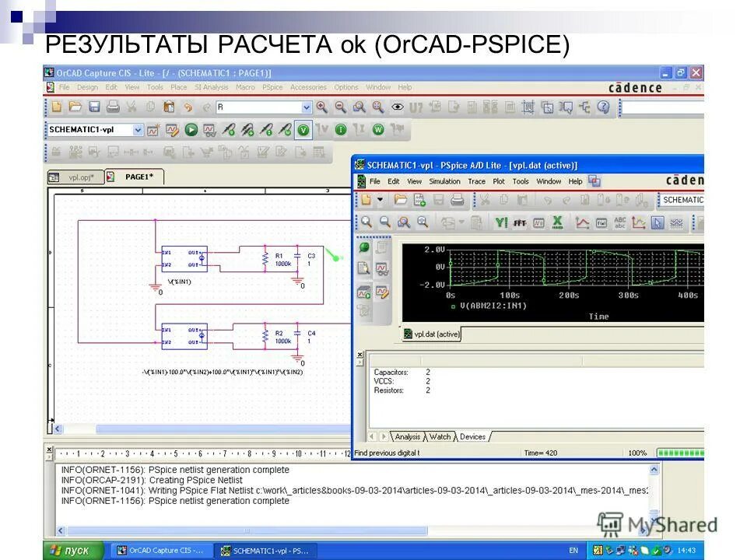This screenshot has width=747, height=560.
Task: View simulation results icon with glasses
Action: (x=209, y=130)
